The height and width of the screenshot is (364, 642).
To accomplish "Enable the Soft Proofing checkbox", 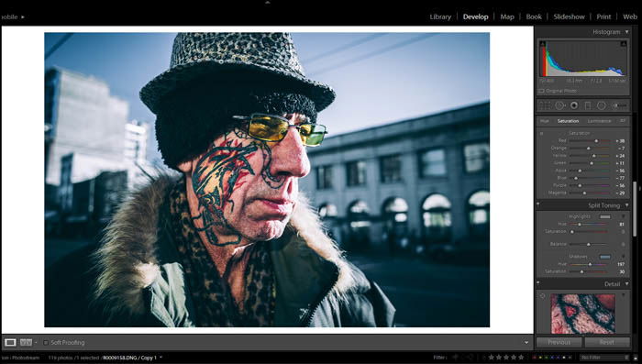I will click(x=46, y=342).
